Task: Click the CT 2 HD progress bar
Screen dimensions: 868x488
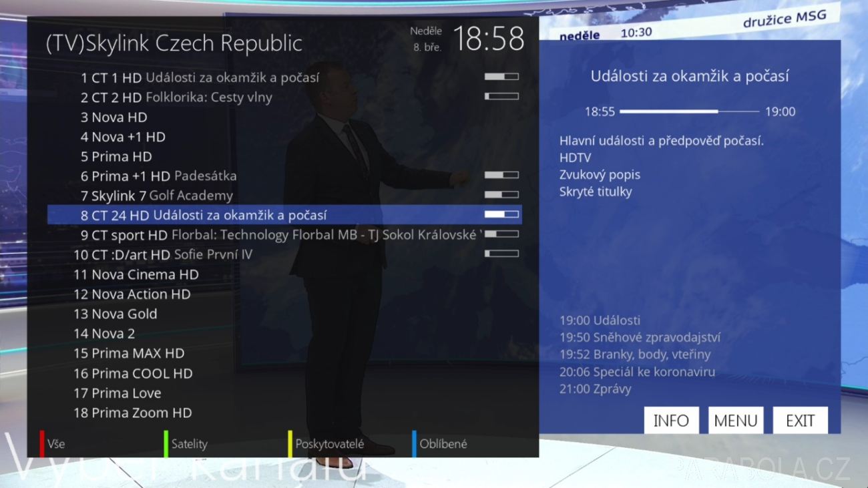Action: tap(501, 96)
